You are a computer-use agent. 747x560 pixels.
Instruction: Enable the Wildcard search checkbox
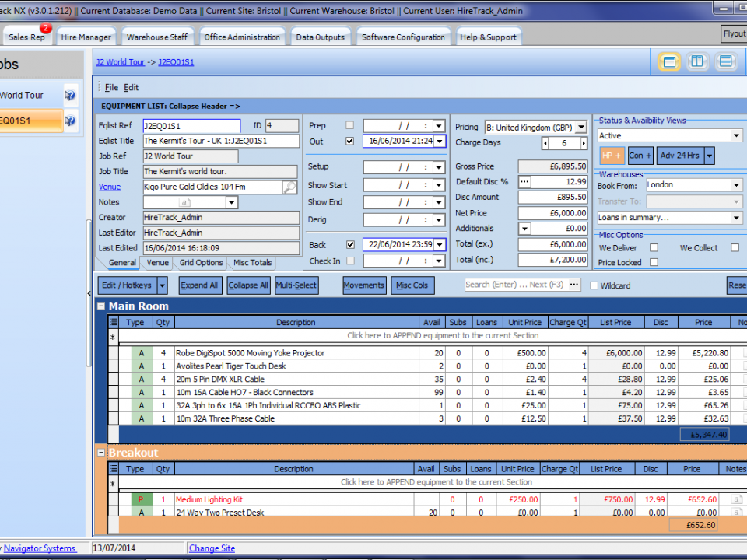(594, 286)
